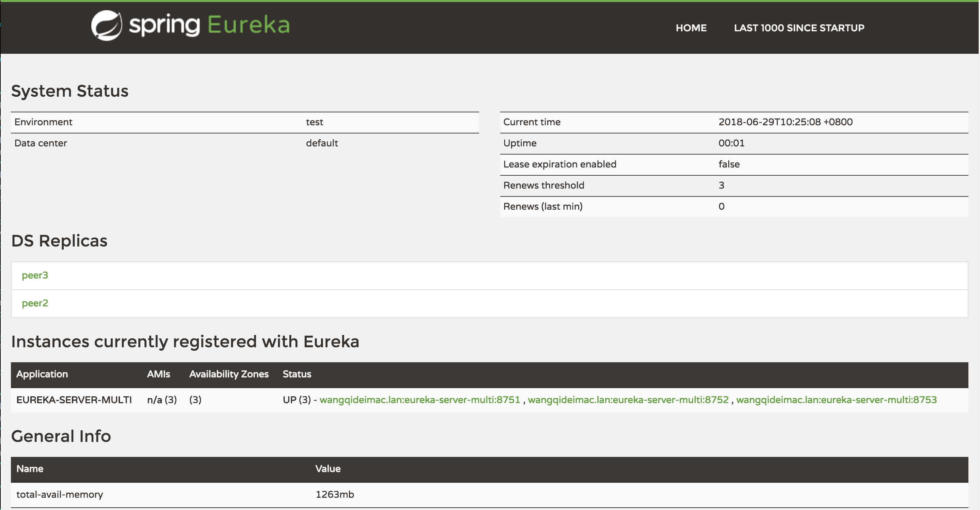This screenshot has height=510, width=980.
Task: Click the Lease expiration enabled label
Action: [560, 164]
